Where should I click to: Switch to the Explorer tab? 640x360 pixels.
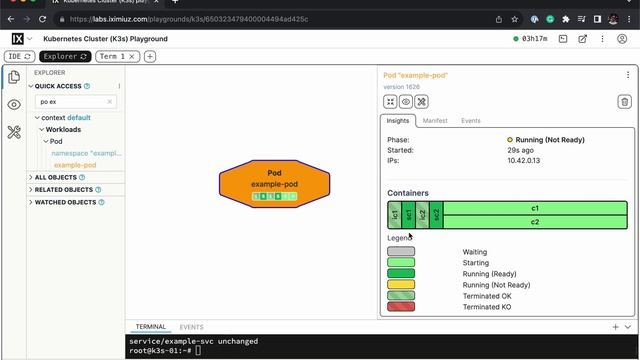[65, 56]
